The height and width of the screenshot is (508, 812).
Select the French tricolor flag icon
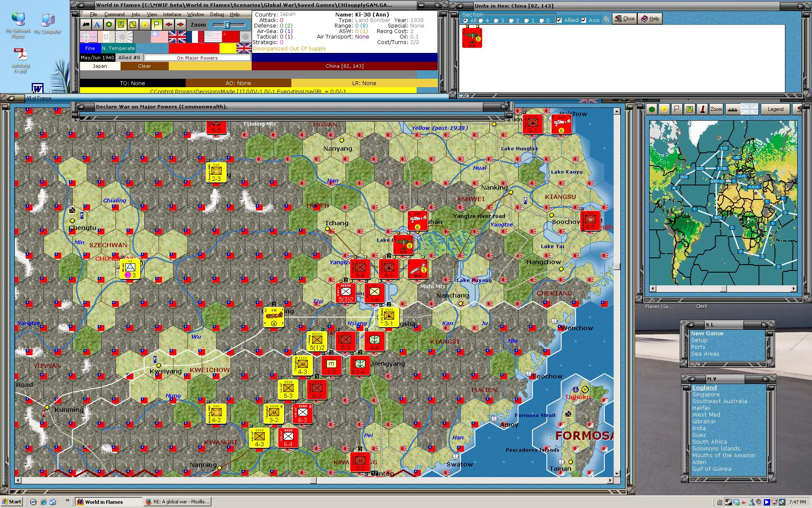click(195, 37)
